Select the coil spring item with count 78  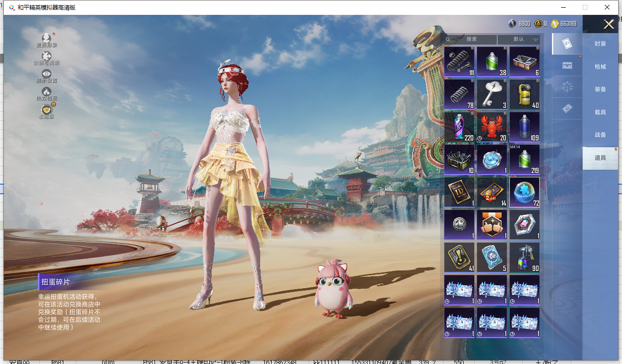[459, 94]
